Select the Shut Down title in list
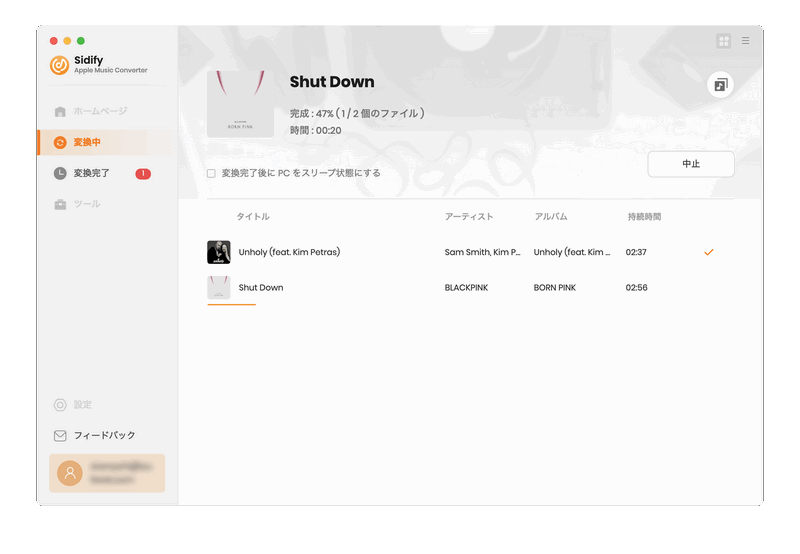Image resolution: width=800 pixels, height=554 pixels. click(x=261, y=288)
